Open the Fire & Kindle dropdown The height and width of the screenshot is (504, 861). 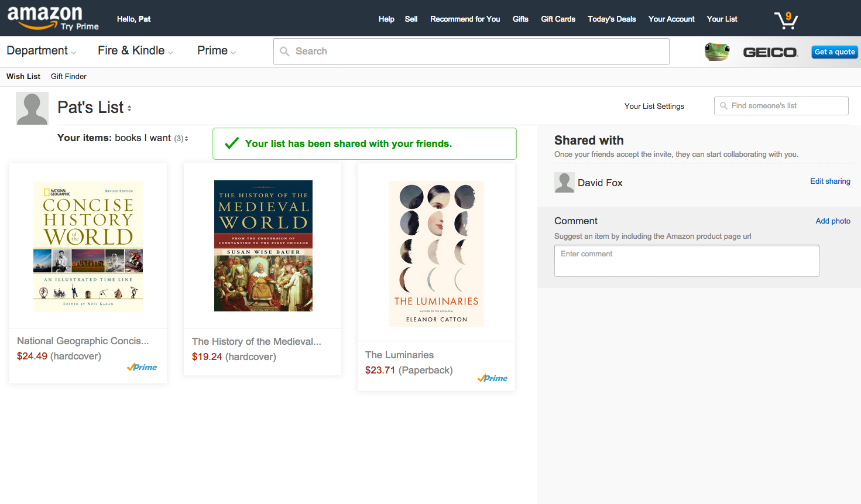[x=135, y=51]
